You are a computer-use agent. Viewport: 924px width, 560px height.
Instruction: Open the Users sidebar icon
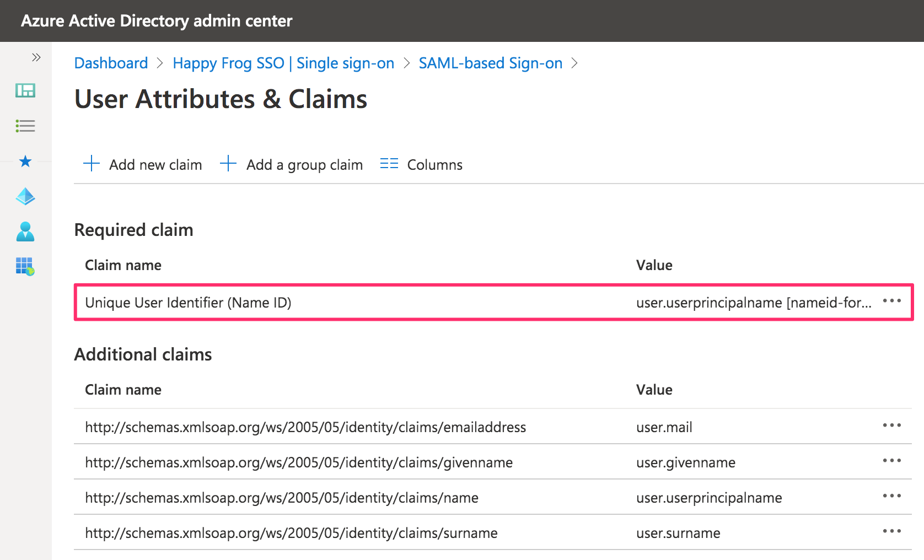pos(25,232)
